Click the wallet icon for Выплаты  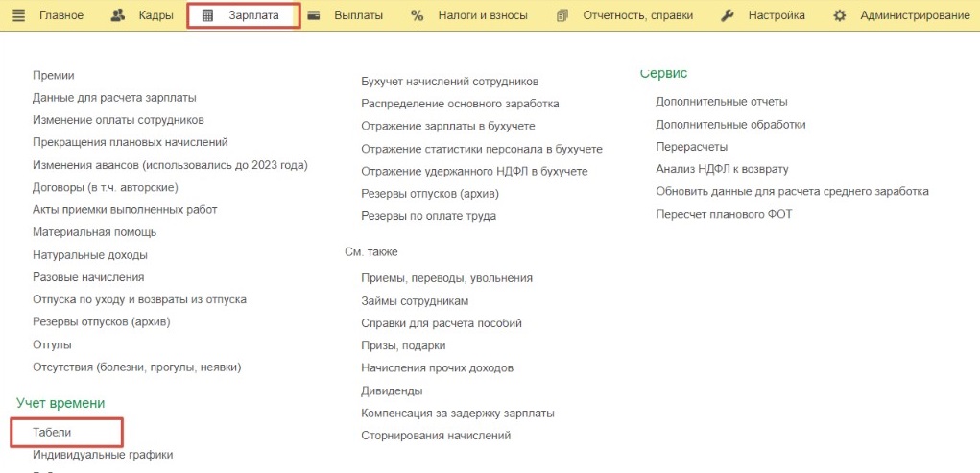315,15
